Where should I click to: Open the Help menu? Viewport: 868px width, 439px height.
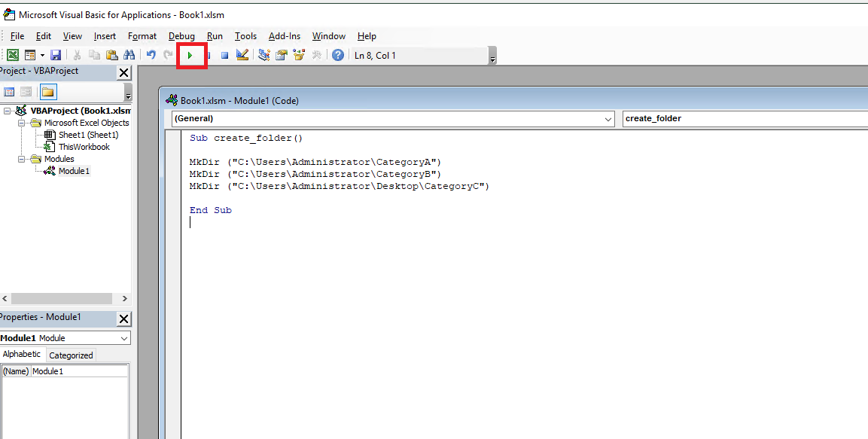click(367, 36)
